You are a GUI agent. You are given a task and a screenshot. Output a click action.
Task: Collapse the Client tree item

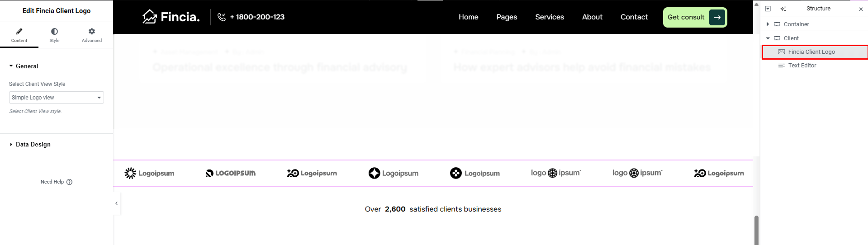(x=768, y=38)
